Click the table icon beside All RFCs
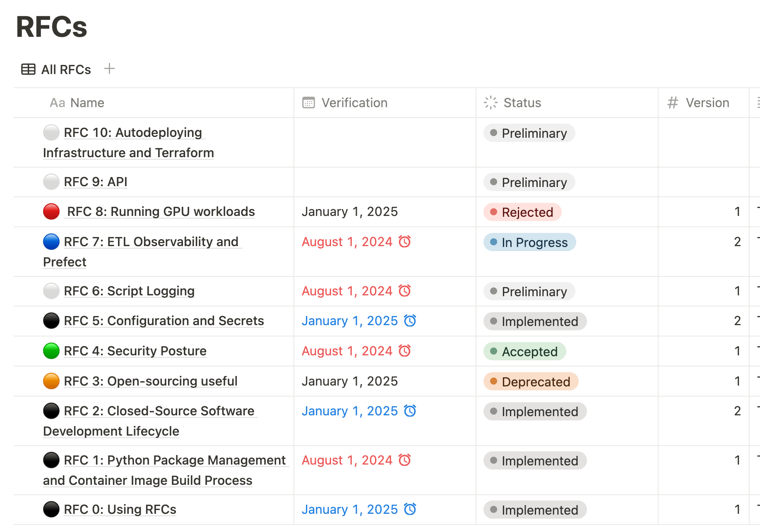Image resolution: width=760 pixels, height=532 pixels. (x=28, y=69)
